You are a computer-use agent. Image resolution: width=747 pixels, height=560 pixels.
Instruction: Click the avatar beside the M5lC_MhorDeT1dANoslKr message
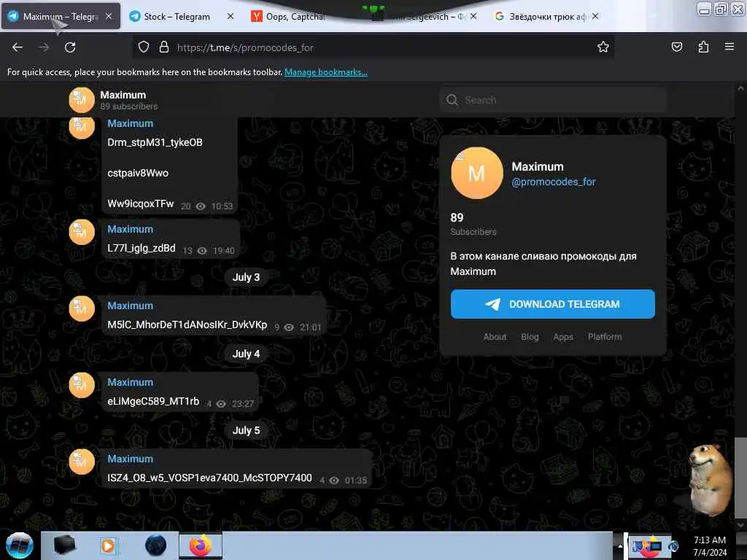(82, 309)
